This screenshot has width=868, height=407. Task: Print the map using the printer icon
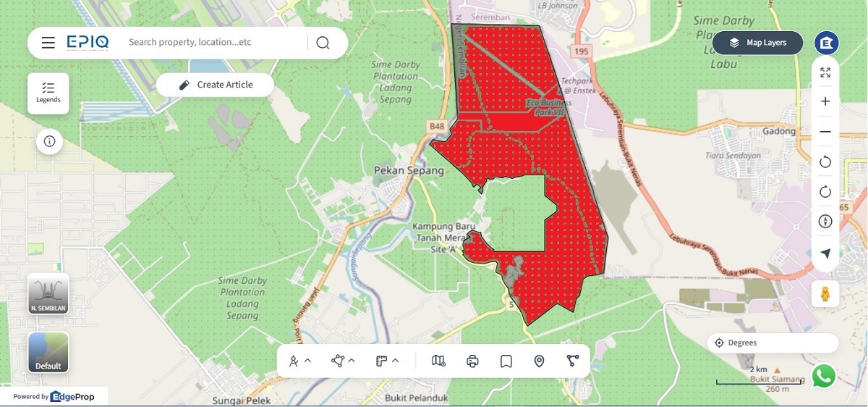(x=472, y=361)
